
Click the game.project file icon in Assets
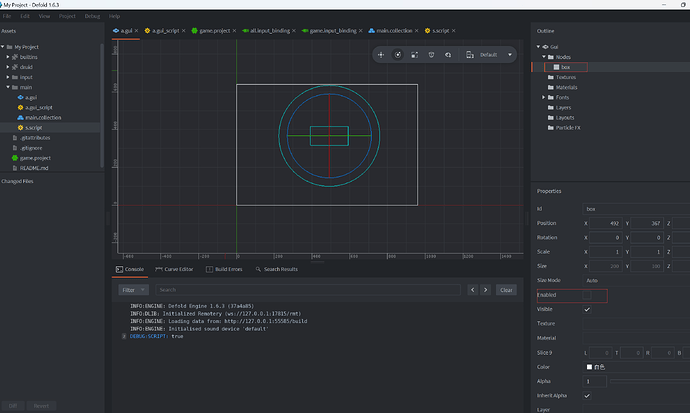tap(14, 158)
